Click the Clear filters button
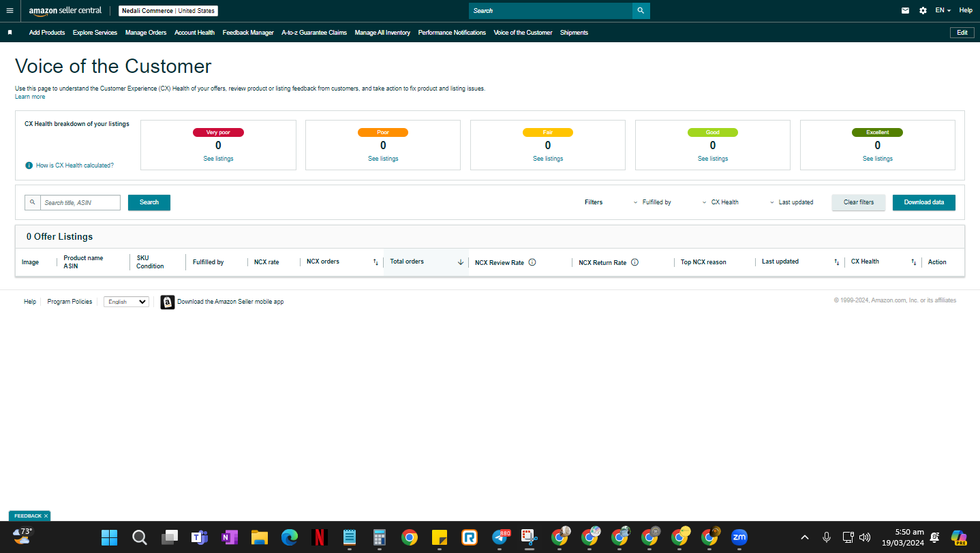980x553 pixels. click(x=859, y=202)
